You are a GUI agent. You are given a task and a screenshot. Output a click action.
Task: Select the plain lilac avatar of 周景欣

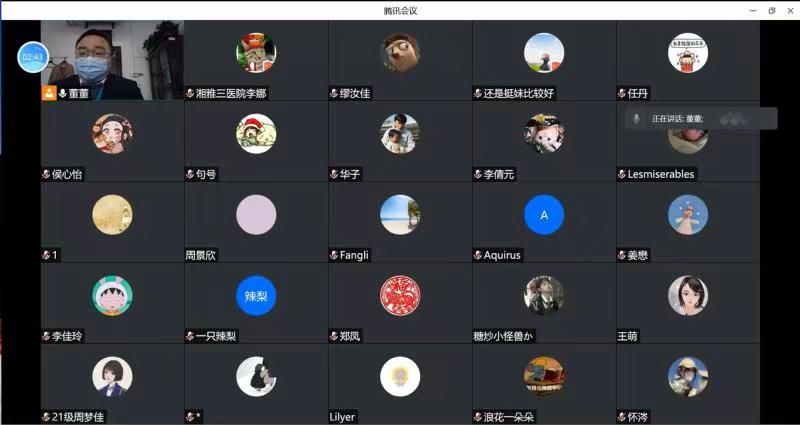point(256,214)
